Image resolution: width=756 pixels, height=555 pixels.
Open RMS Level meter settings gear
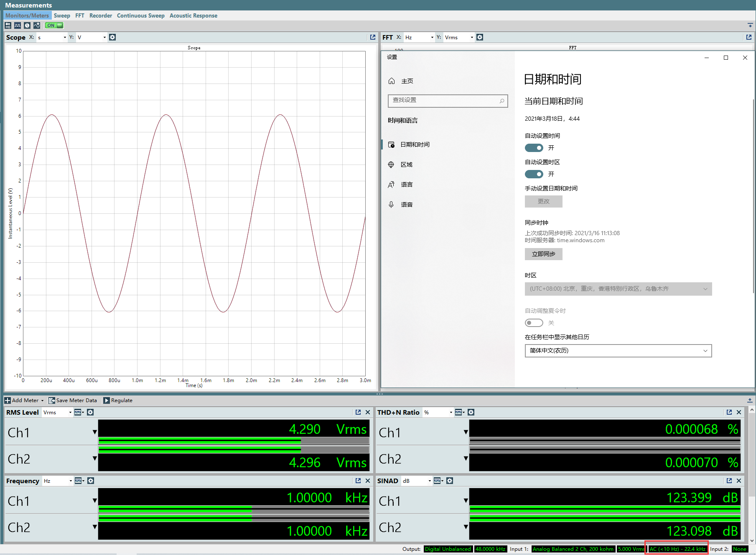pos(90,412)
